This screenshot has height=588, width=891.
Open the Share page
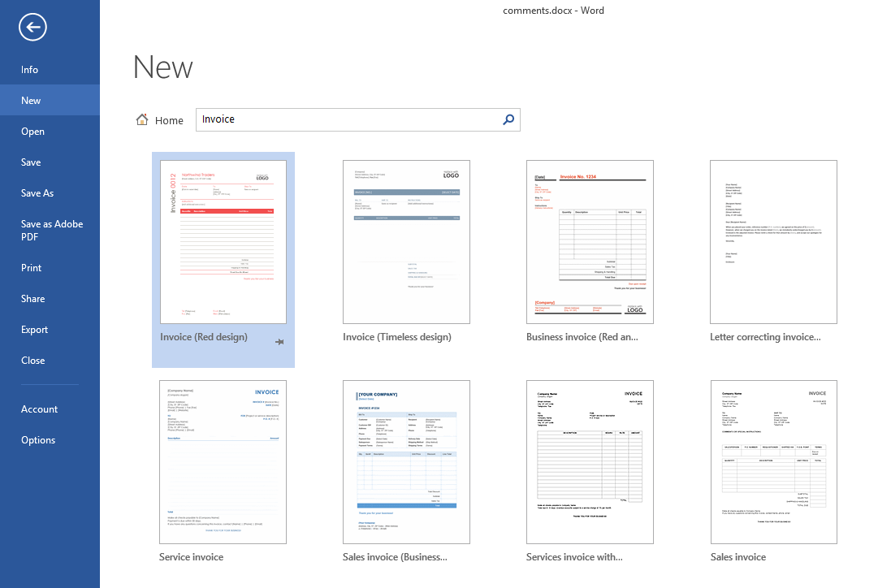click(50, 298)
